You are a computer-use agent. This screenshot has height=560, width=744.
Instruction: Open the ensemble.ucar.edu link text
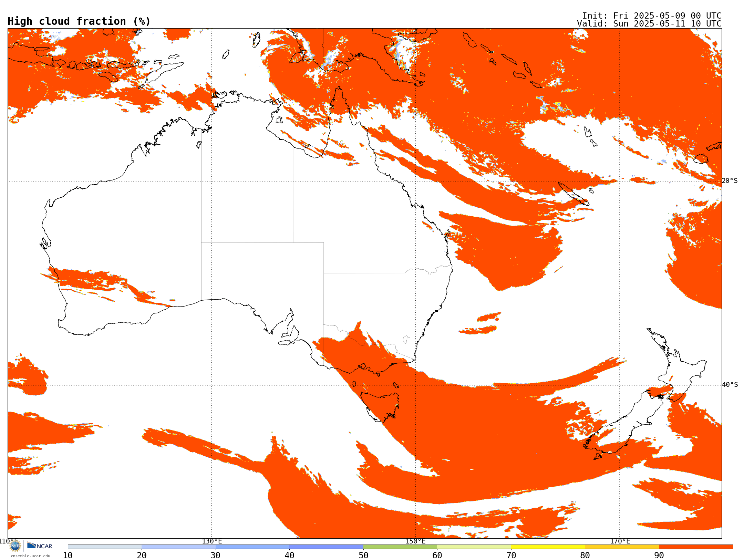30,556
